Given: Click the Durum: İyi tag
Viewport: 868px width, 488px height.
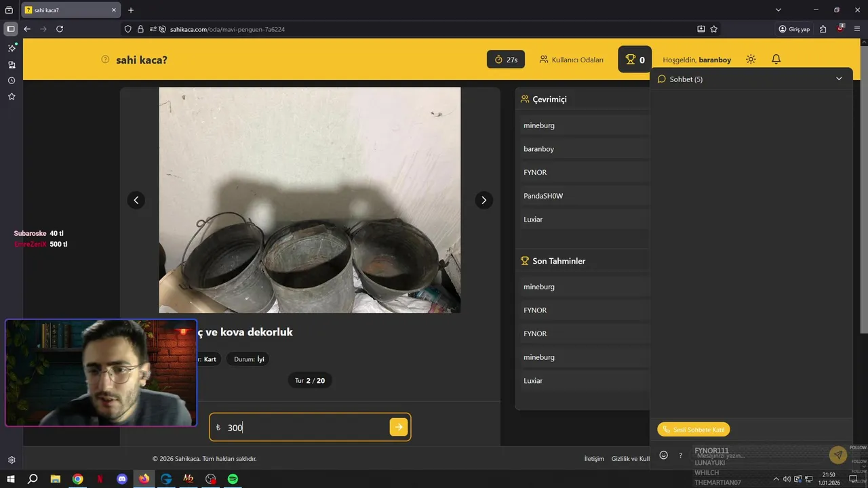Looking at the screenshot, I should click(249, 359).
